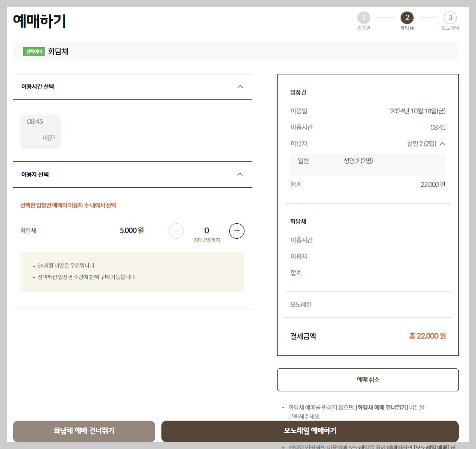Click the 화담채 summary heading in the right panel
Screen dimensions: 476x449
pos(298,221)
